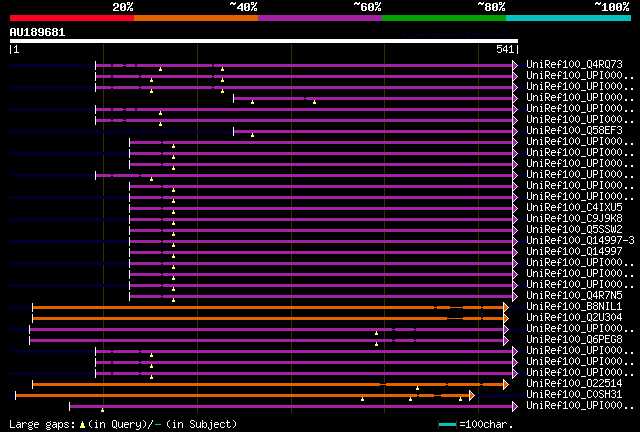Select the orange alignment bar for O22514
Screen dimensions: 640x432
(x=268, y=385)
